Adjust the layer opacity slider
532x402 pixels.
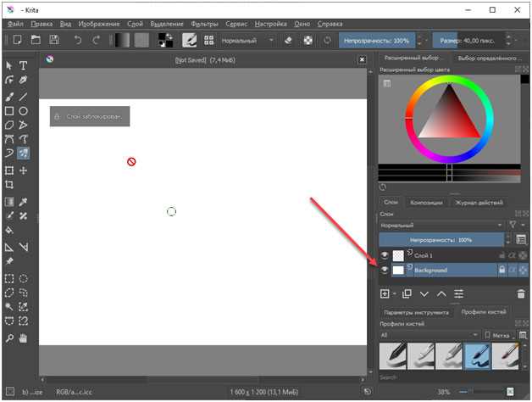[441, 240]
